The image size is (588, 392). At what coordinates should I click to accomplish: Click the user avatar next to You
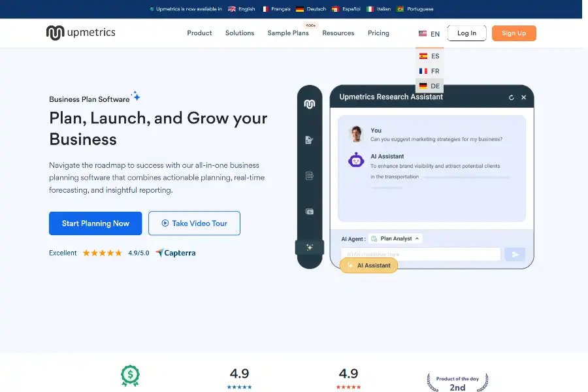tap(356, 134)
